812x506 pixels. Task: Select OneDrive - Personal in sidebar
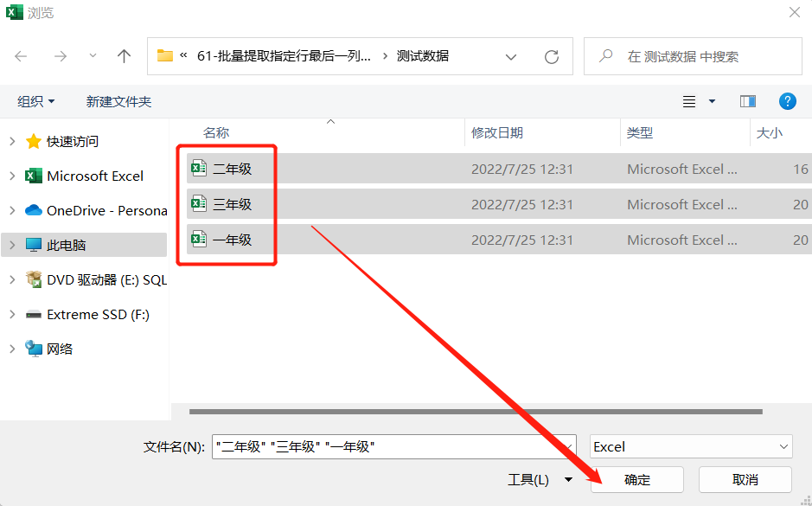point(106,211)
